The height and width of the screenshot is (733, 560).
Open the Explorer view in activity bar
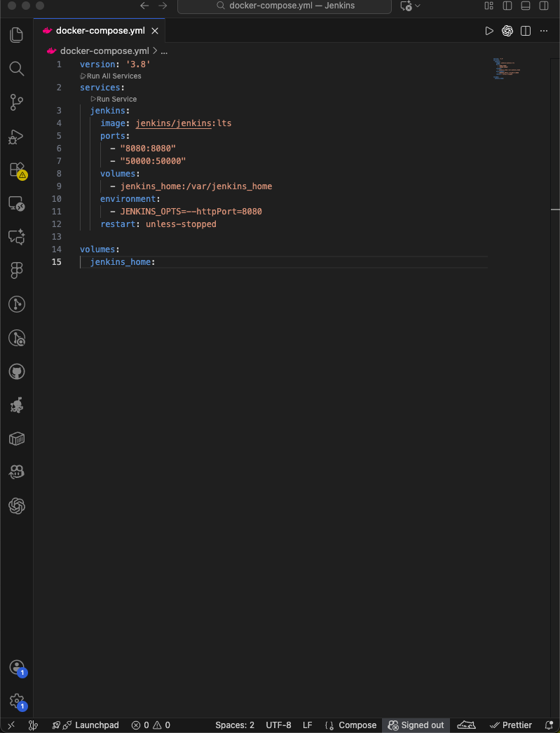tap(16, 35)
